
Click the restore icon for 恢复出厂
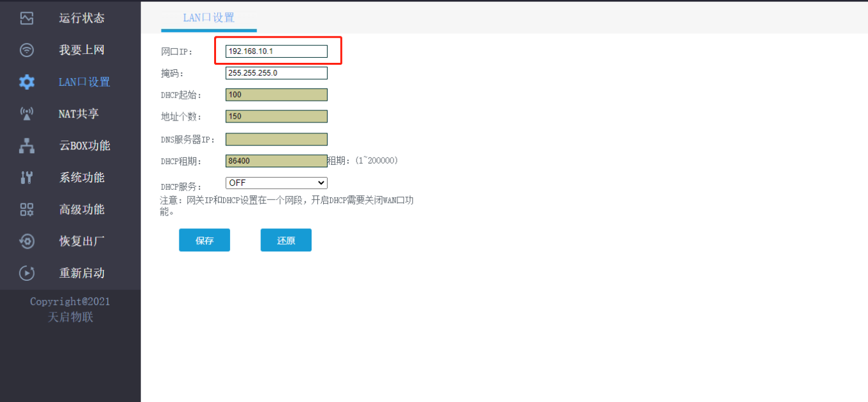26,241
